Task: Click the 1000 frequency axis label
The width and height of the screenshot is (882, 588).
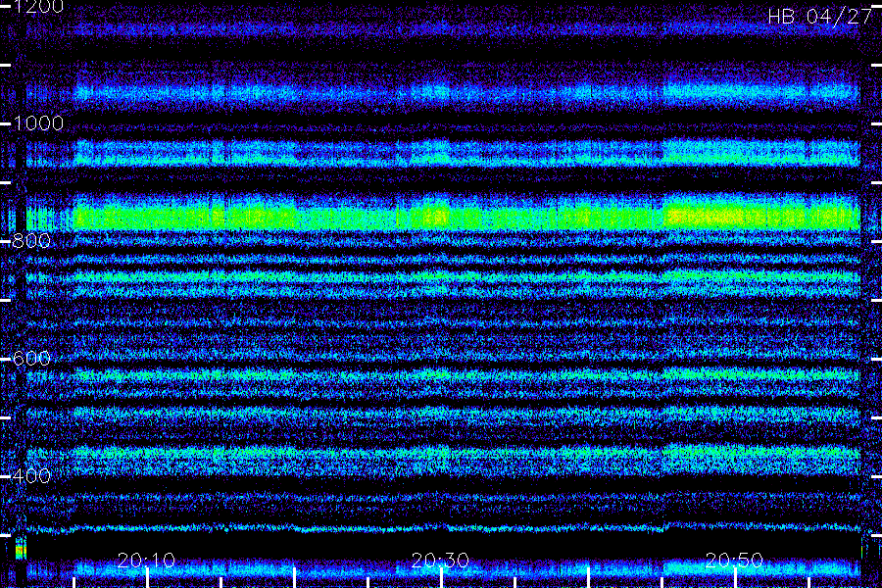Action: pos(38,123)
